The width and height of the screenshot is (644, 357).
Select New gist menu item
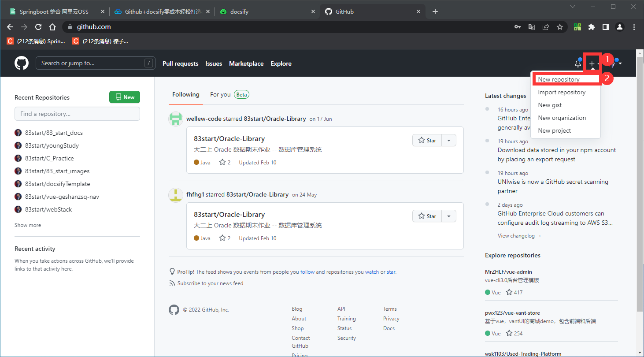click(566, 105)
